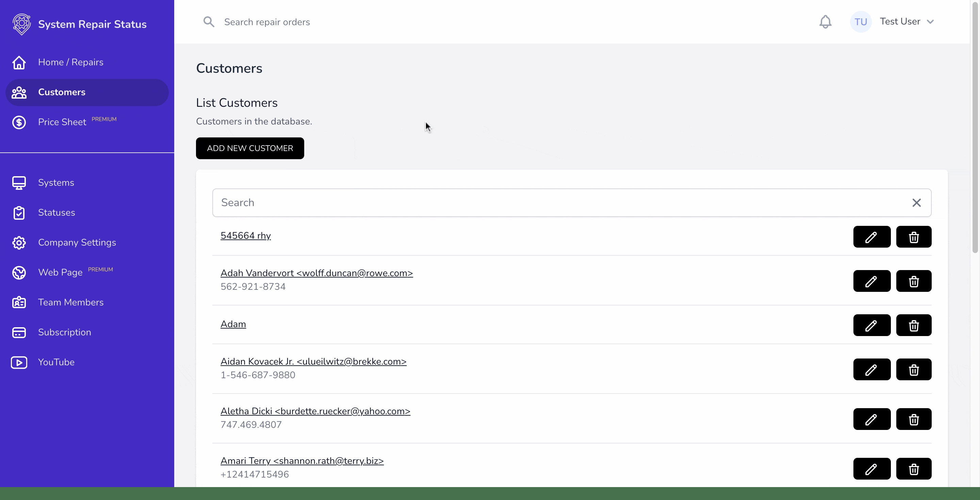Image resolution: width=980 pixels, height=500 pixels.
Task: Edit Amari Terry with pencil button
Action: [x=871, y=469]
